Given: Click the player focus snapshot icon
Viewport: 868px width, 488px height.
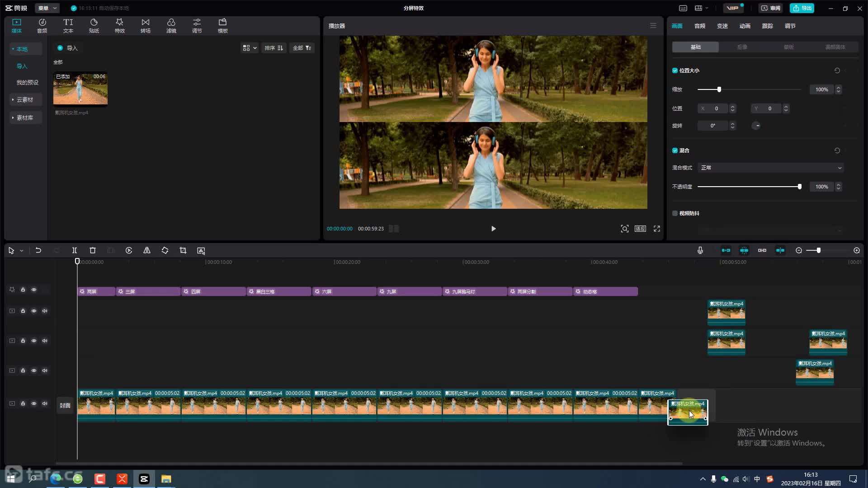Looking at the screenshot, I should tap(624, 229).
